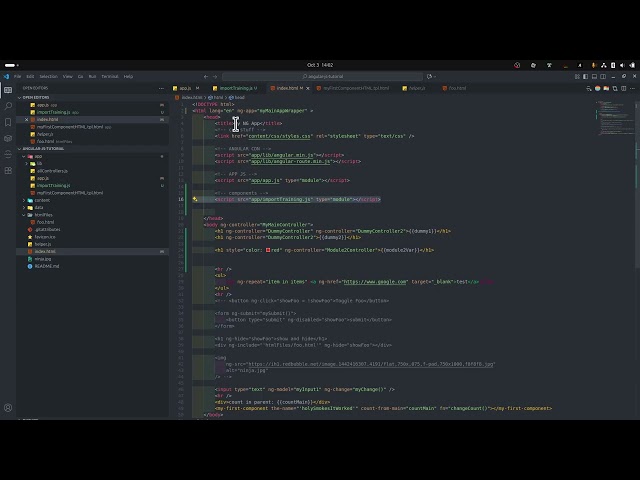Expand the content folder
The height and width of the screenshot is (480, 640).
(24, 200)
